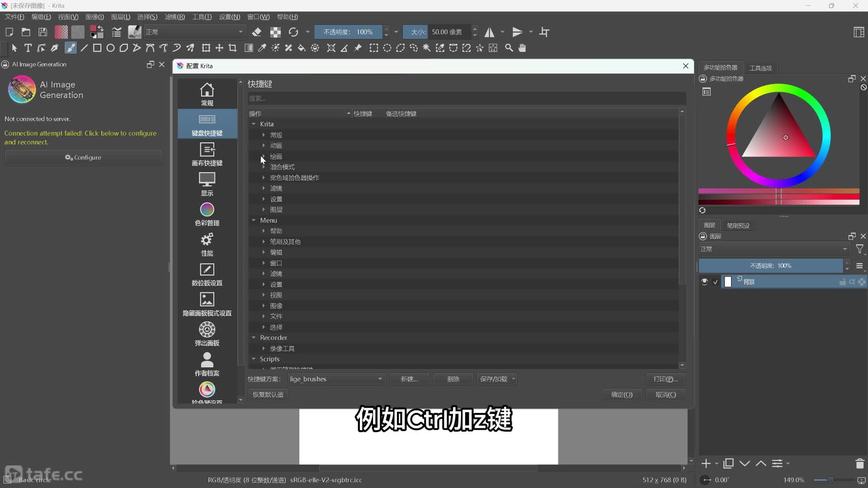Open the Pop-up Palette settings page
Screen dimensions: 868x488
(x=207, y=334)
